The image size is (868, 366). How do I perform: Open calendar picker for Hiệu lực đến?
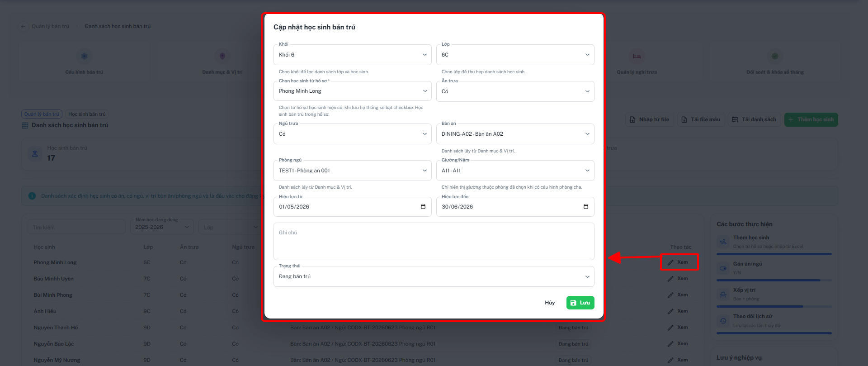(586, 207)
